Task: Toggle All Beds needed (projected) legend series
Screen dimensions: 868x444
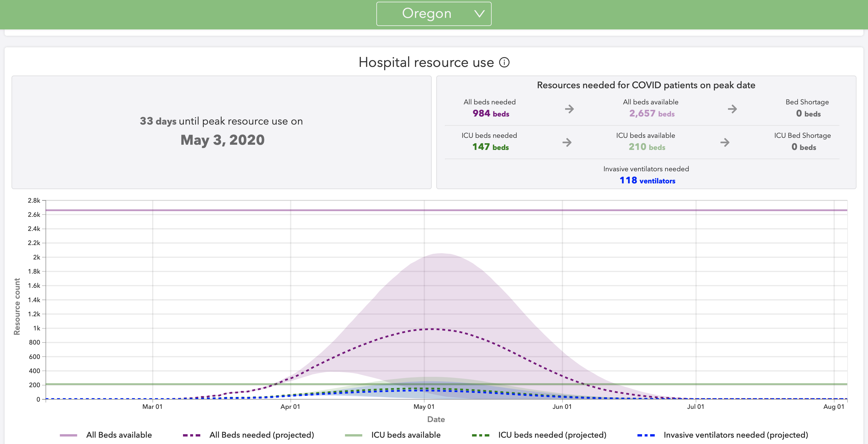Action: coord(261,435)
